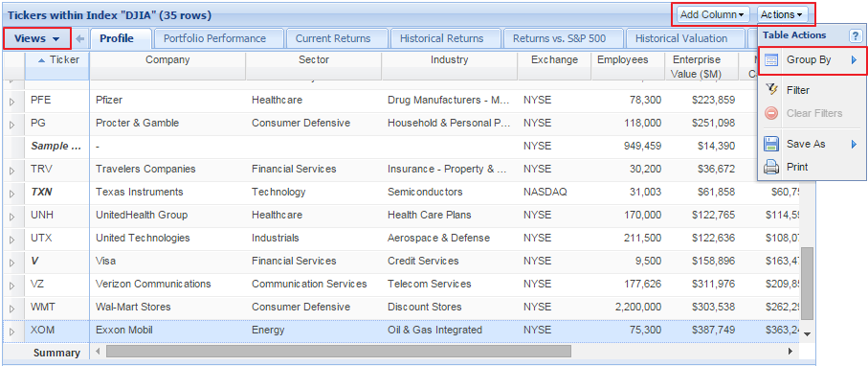Open the Table Actions help question mark
The image size is (868, 366).
[x=855, y=36]
